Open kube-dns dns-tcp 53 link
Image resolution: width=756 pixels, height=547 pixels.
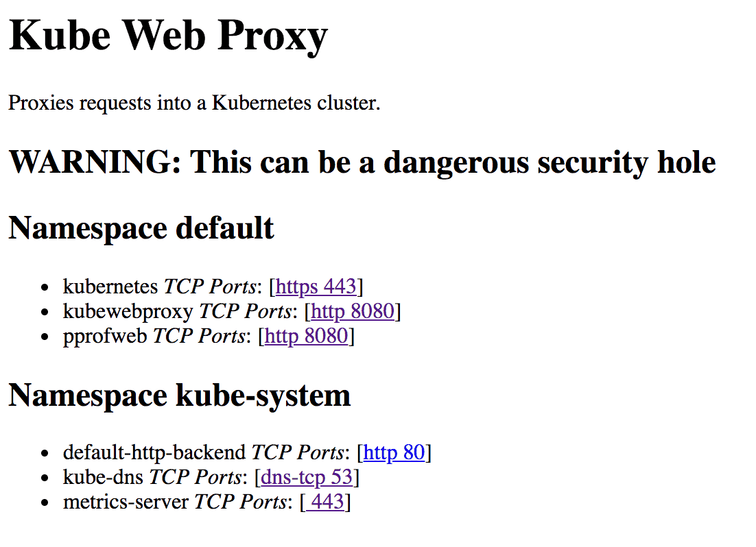tap(307, 478)
